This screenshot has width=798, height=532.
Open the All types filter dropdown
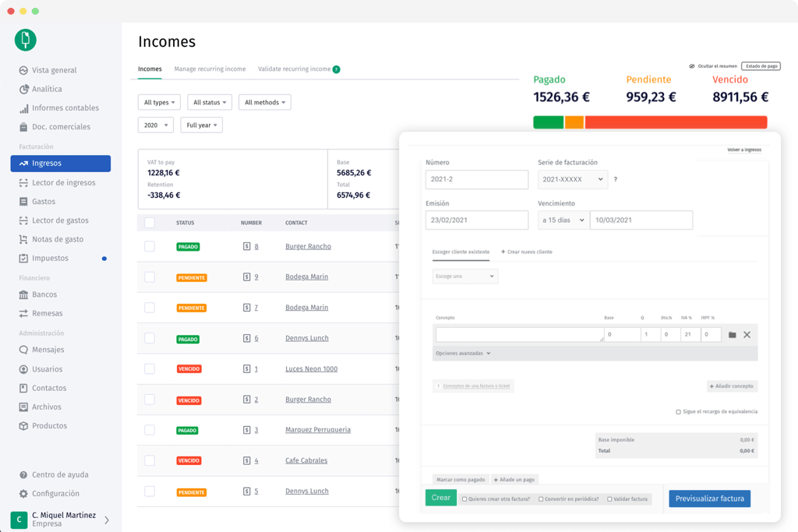(x=159, y=103)
